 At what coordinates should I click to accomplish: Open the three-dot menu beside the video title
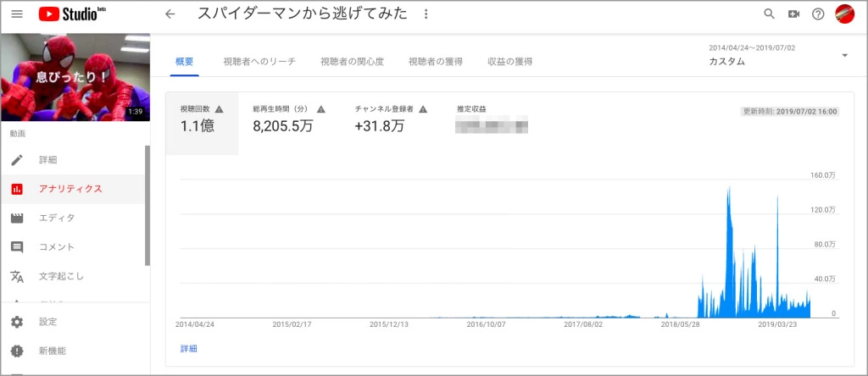426,14
